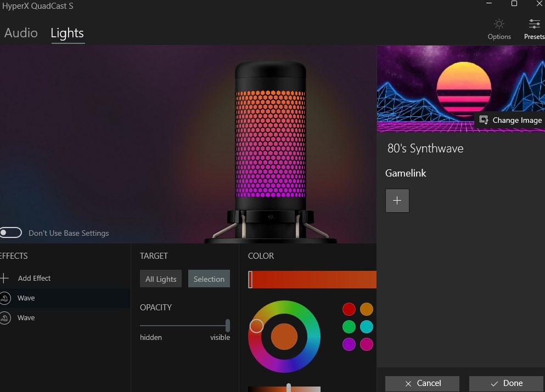Click the Gamelink heading
This screenshot has width=545, height=392.
(x=406, y=173)
